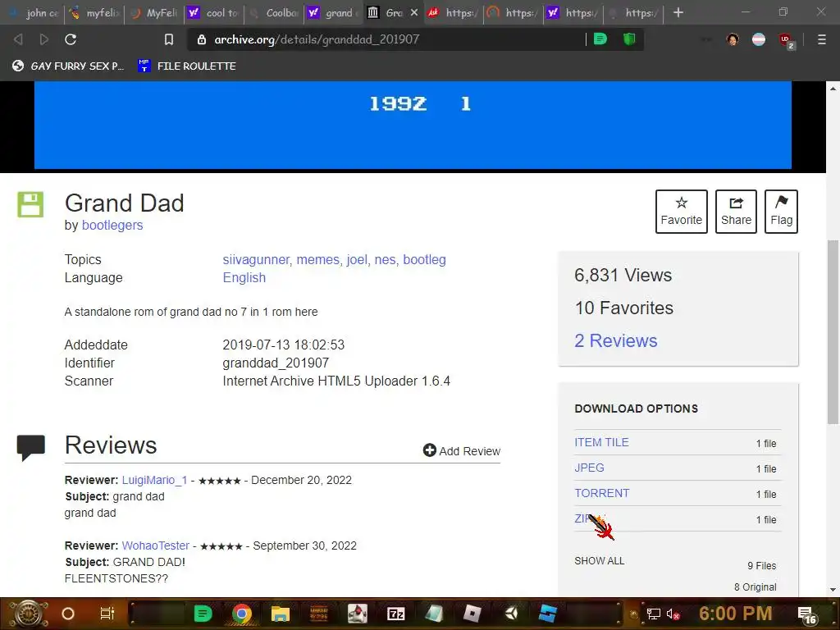Open the bootlegers uploader link
This screenshot has width=840, height=630.
tap(112, 225)
